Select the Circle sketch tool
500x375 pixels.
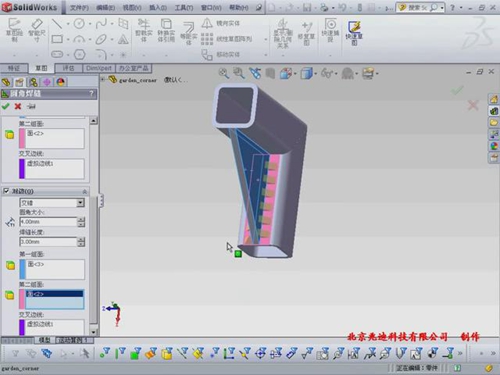(79, 23)
